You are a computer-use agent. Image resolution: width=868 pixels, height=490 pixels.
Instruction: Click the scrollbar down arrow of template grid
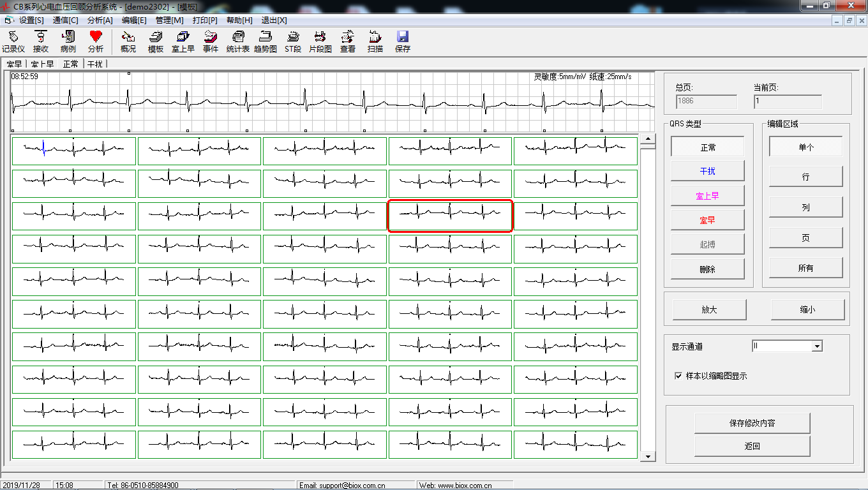(x=648, y=456)
